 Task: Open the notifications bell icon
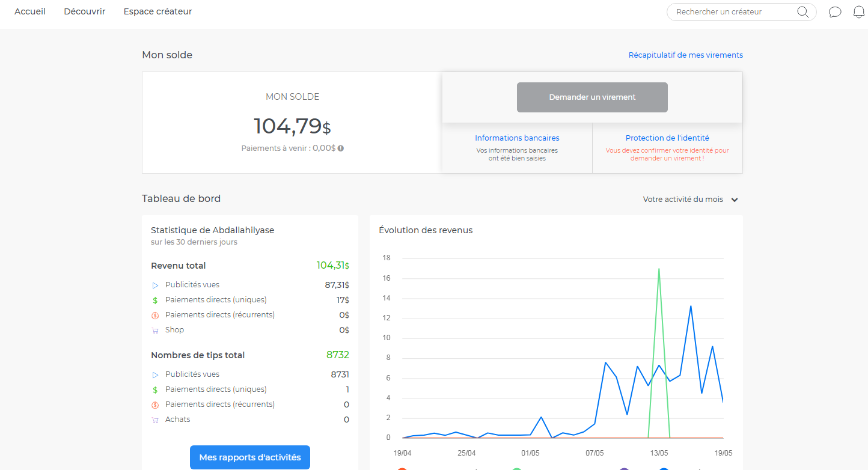859,12
